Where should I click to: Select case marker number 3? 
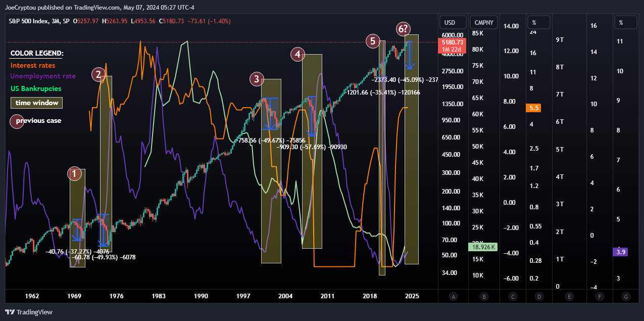pyautogui.click(x=257, y=79)
